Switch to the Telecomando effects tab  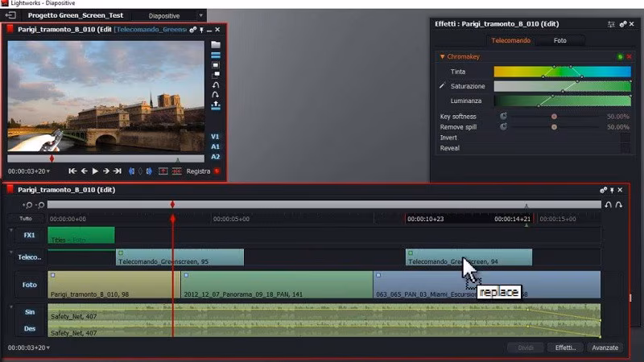(510, 40)
